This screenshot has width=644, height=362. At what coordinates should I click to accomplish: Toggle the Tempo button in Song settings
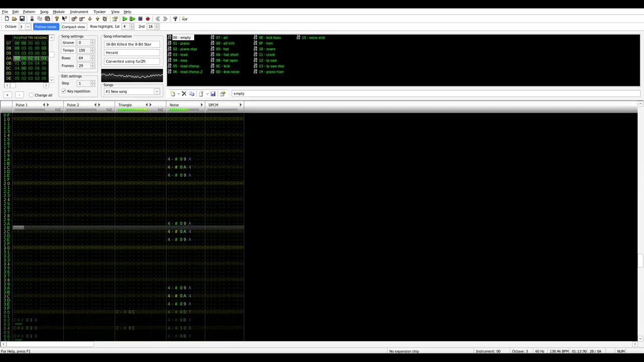(x=68, y=50)
